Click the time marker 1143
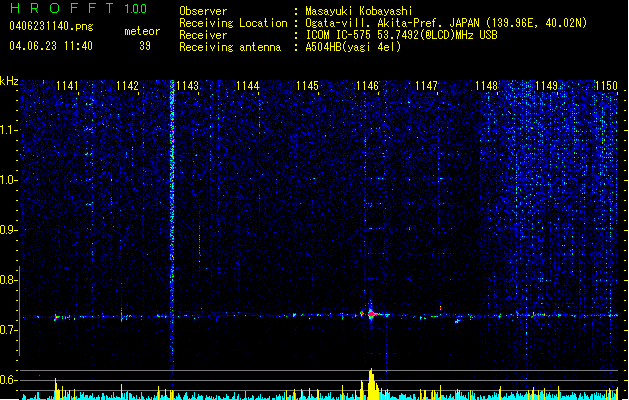This screenshot has height=400, width=629. 187,86
